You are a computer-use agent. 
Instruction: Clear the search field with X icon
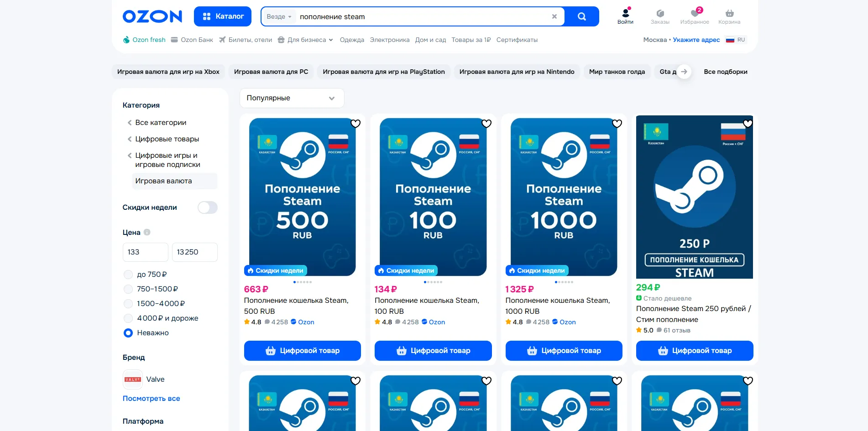(554, 16)
